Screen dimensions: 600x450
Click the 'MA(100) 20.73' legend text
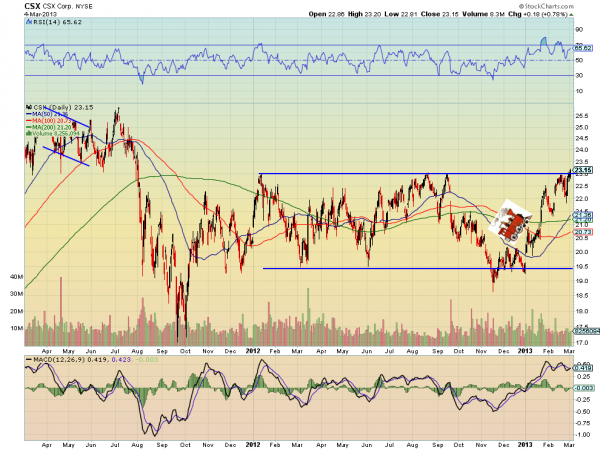coord(52,121)
